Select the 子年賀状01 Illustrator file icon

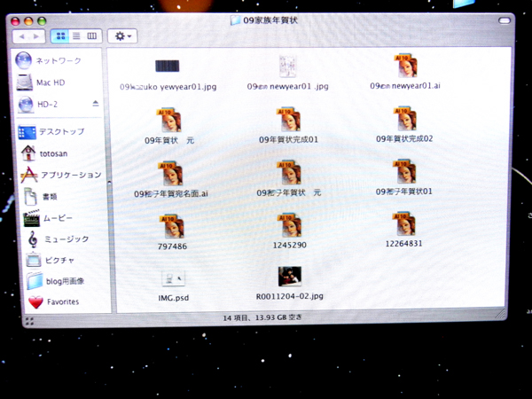(x=405, y=172)
